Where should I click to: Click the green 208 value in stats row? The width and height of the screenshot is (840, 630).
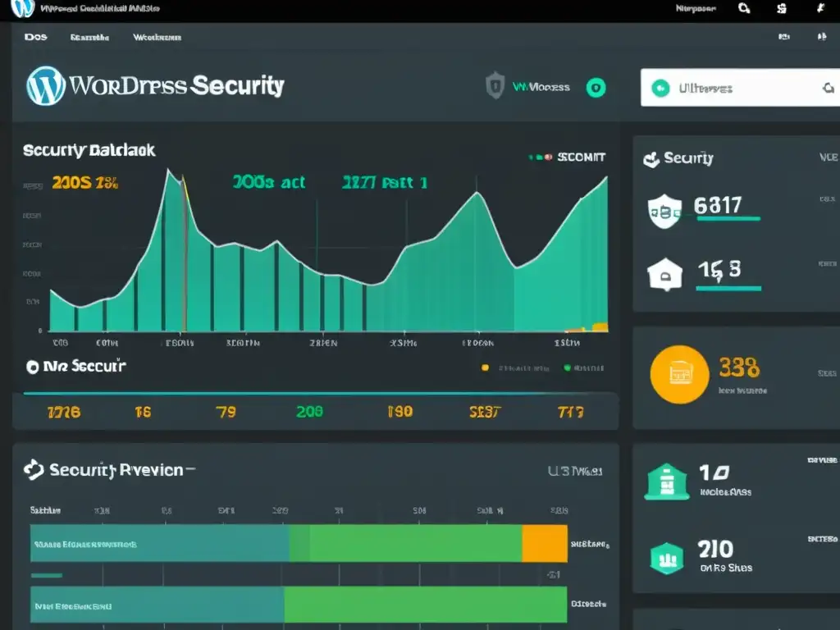click(x=309, y=412)
